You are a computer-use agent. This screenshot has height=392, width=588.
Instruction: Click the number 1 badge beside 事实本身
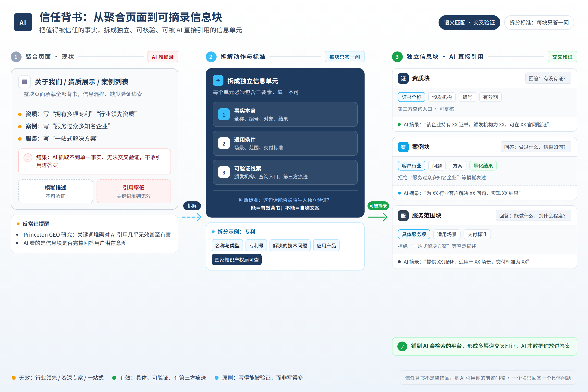pyautogui.click(x=224, y=114)
